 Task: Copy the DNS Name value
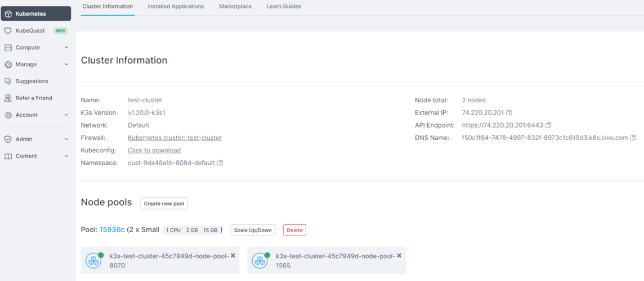click(633, 138)
